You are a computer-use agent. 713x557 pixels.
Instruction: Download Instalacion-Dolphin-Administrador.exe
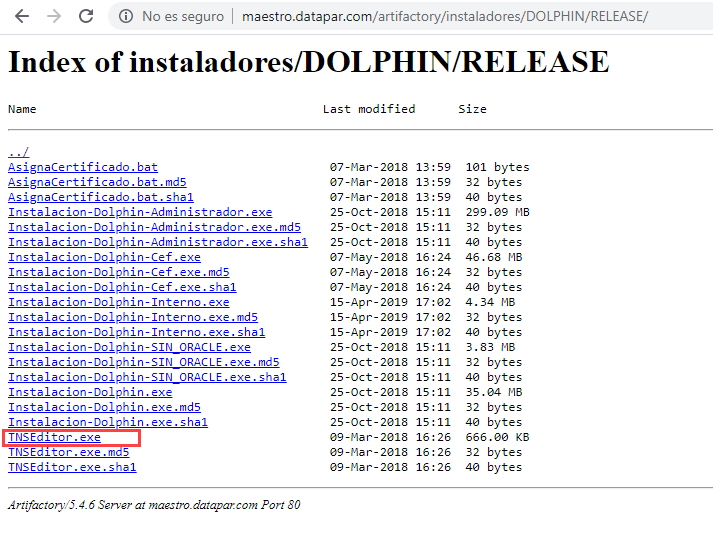[140, 212]
